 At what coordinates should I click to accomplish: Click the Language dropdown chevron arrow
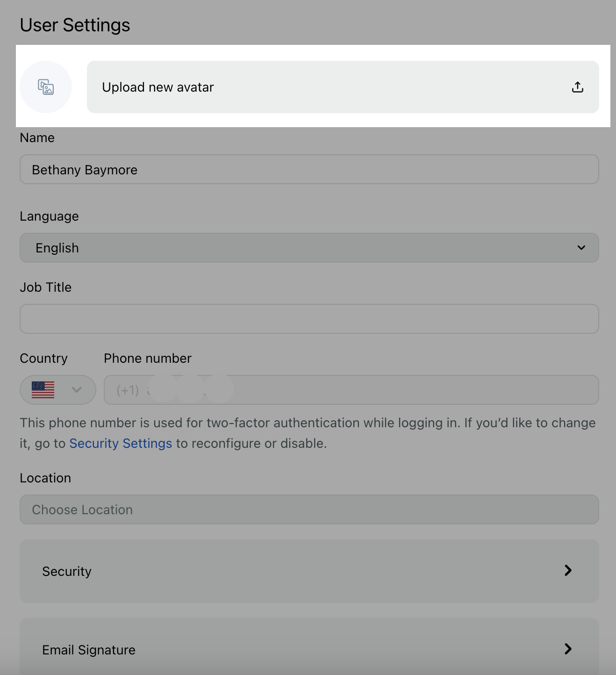coord(581,248)
